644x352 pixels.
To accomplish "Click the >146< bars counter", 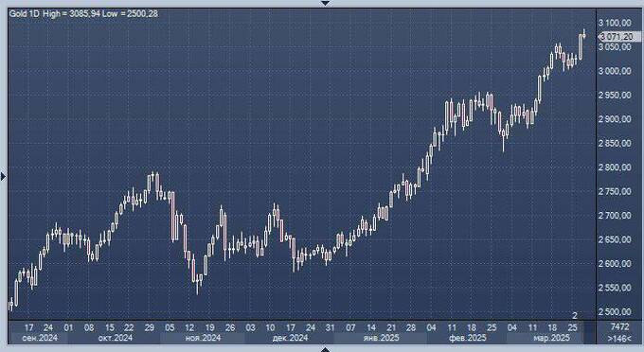I will [x=619, y=339].
